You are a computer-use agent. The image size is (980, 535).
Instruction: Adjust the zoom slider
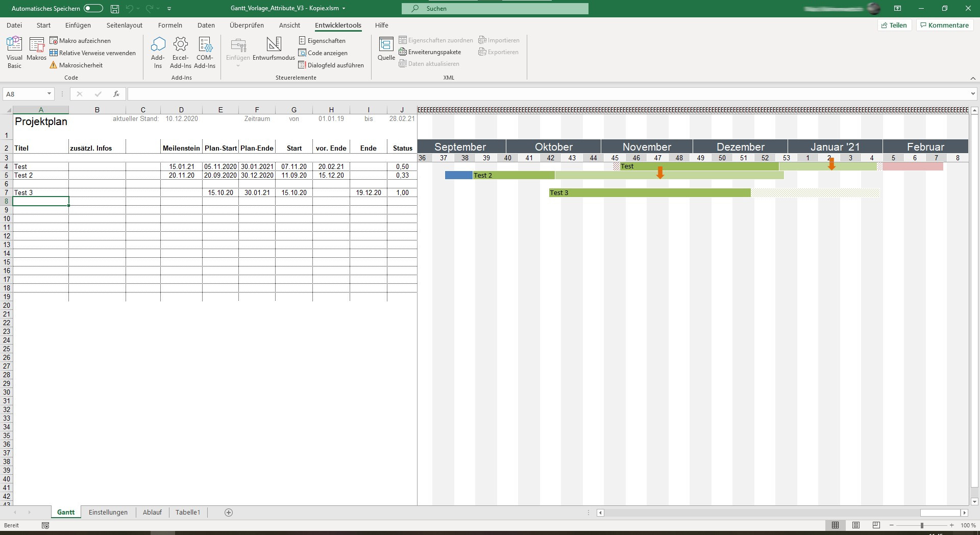tap(922, 525)
